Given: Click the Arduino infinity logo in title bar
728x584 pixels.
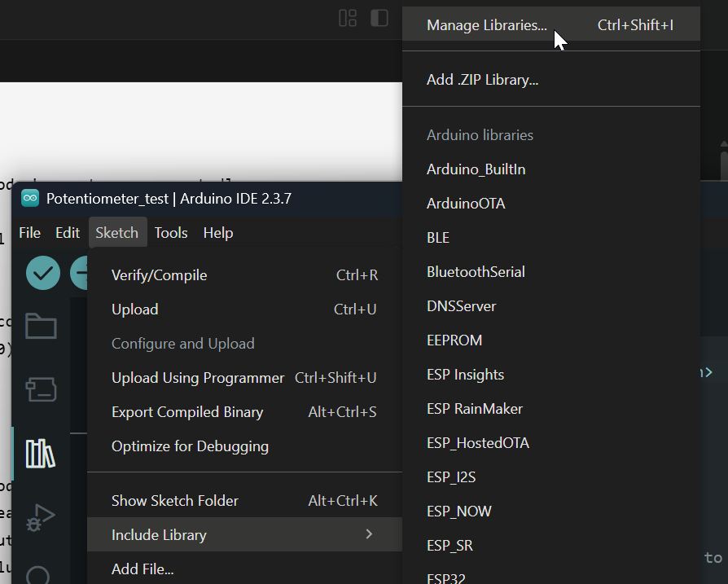Looking at the screenshot, I should pyautogui.click(x=30, y=199).
